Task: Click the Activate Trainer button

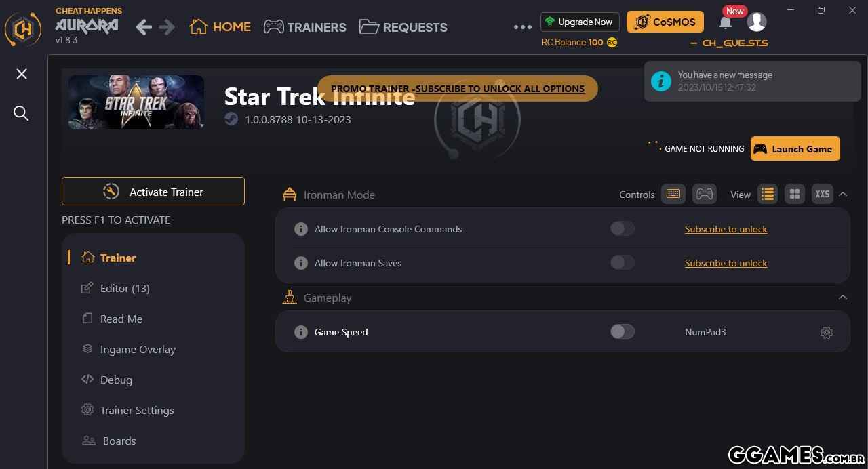Action: pos(153,191)
